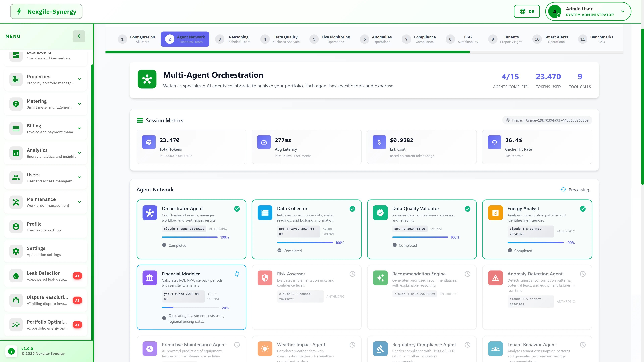This screenshot has width=644, height=362.
Task: Switch language using the DE toggle
Action: (526, 11)
